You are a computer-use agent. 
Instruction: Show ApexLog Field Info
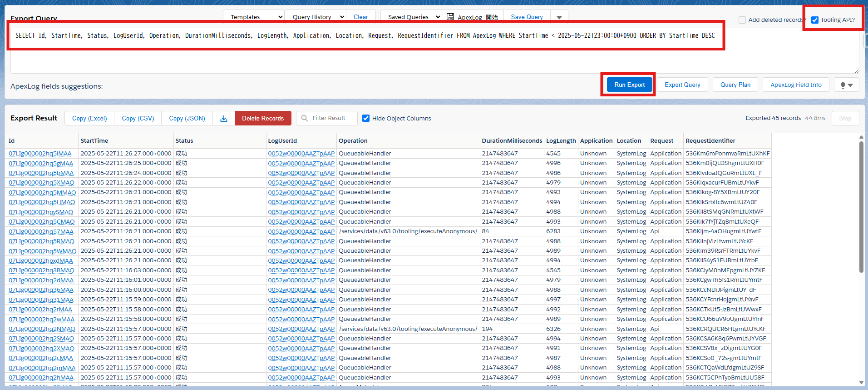point(796,85)
